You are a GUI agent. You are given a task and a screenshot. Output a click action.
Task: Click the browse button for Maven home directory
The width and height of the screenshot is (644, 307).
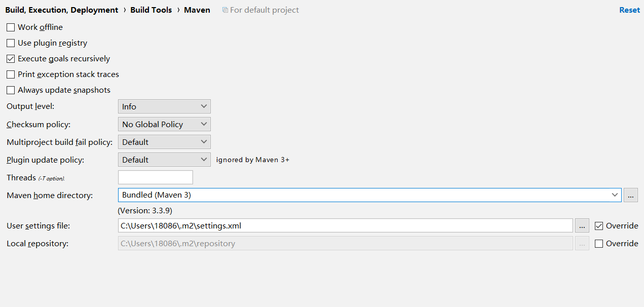[x=631, y=195]
